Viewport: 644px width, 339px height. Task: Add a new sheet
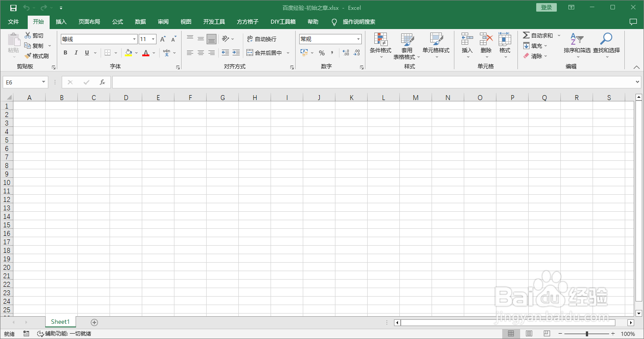pos(94,322)
